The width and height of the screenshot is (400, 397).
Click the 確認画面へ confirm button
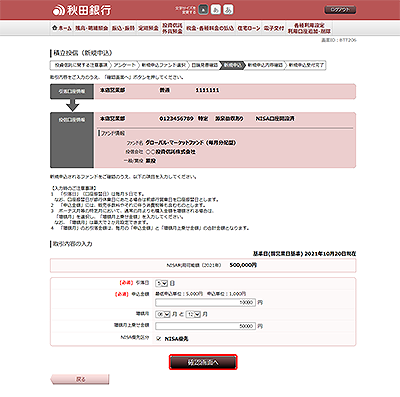pyautogui.click(x=203, y=362)
